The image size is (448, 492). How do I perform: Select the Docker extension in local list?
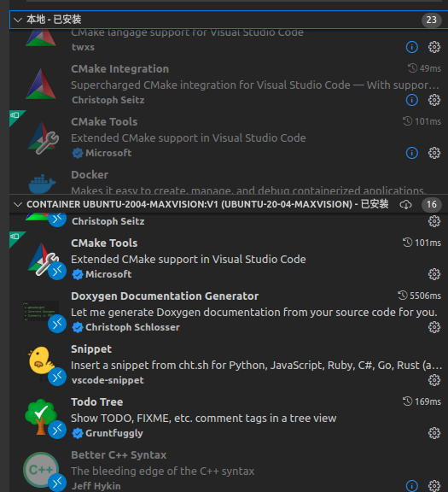point(229,179)
